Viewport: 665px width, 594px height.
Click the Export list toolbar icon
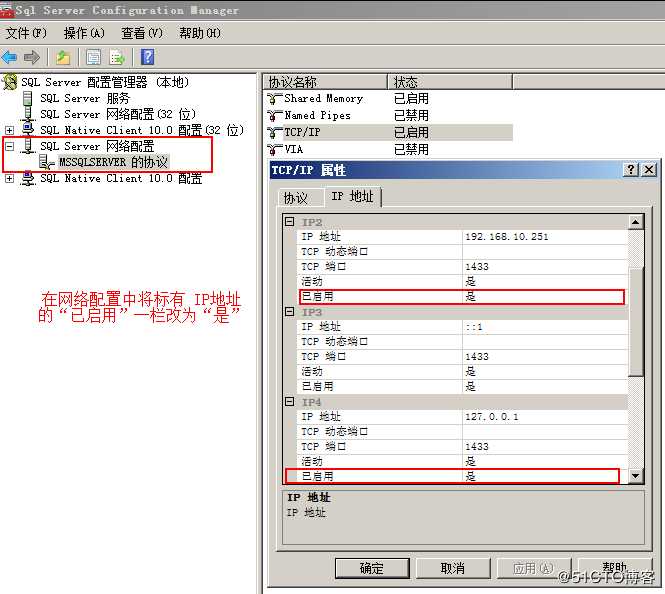[x=117, y=57]
